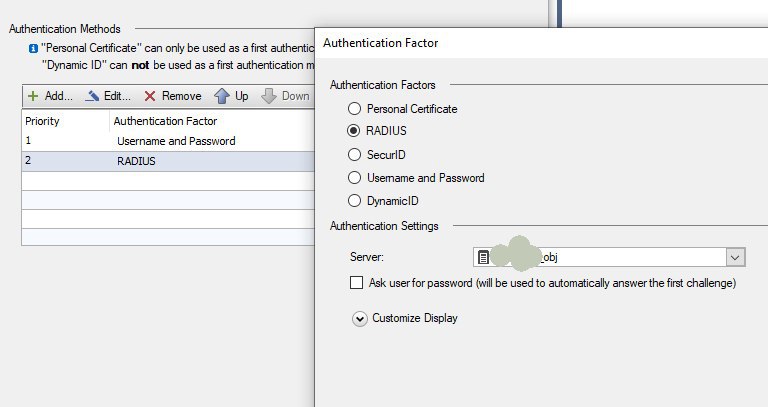The image size is (768, 407).
Task: Click the Edit pencil icon
Action: coord(92,96)
